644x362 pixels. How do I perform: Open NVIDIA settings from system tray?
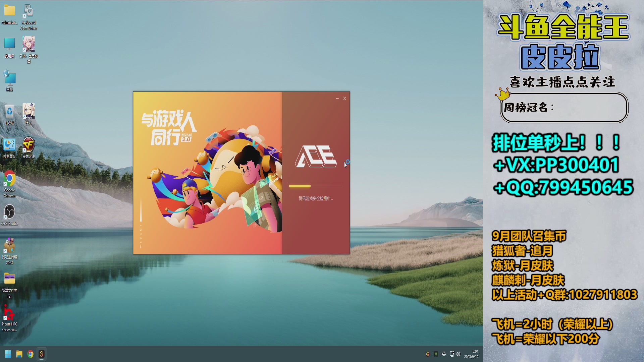[x=436, y=354]
